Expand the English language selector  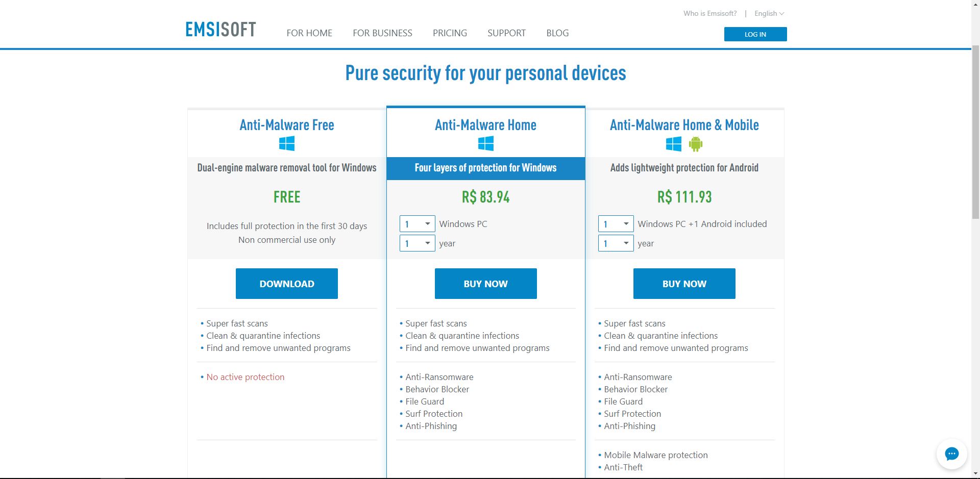point(769,14)
